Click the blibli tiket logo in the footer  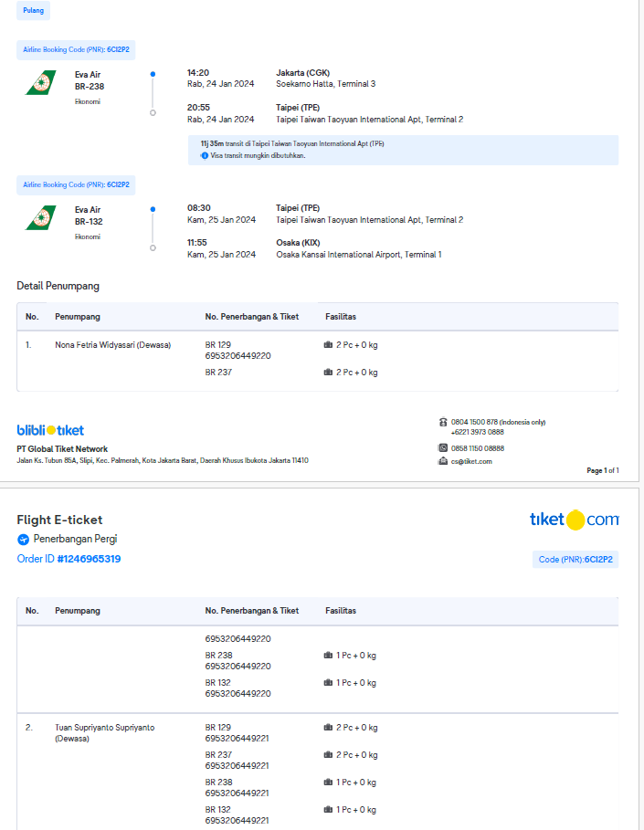50,430
